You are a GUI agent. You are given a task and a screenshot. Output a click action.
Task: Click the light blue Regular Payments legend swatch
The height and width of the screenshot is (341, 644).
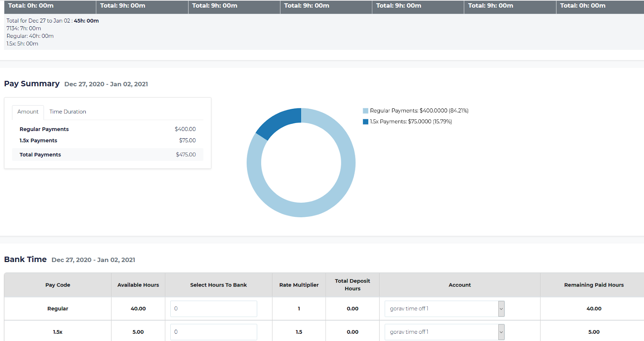pos(365,111)
